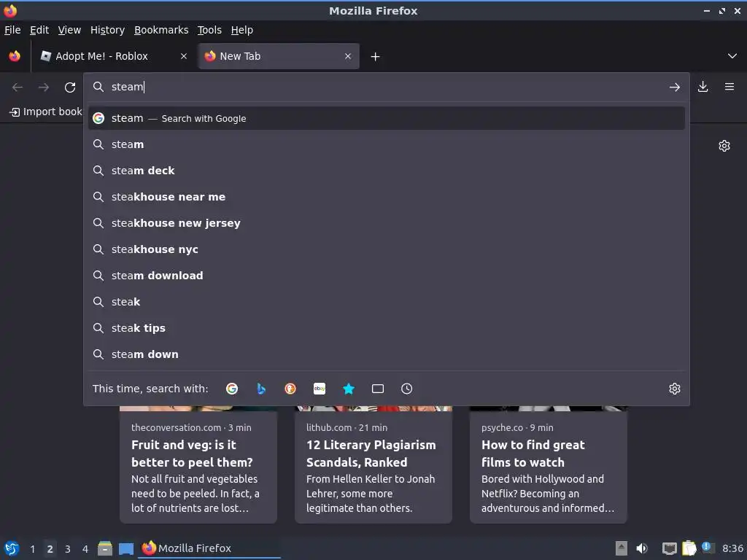Click Import bookmarks toolbar button
Viewport: 747px width, 560px height.
pyautogui.click(x=46, y=112)
